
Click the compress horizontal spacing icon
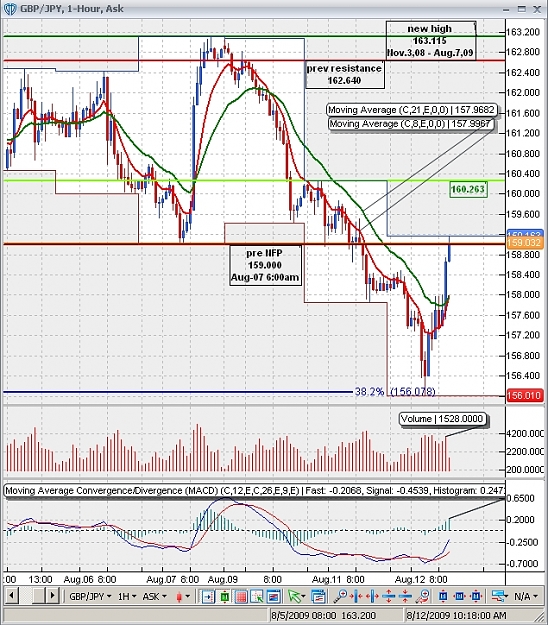point(356,597)
